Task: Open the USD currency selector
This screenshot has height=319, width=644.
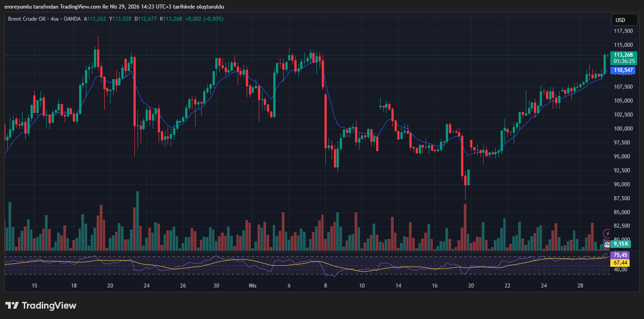Action: 624,20
